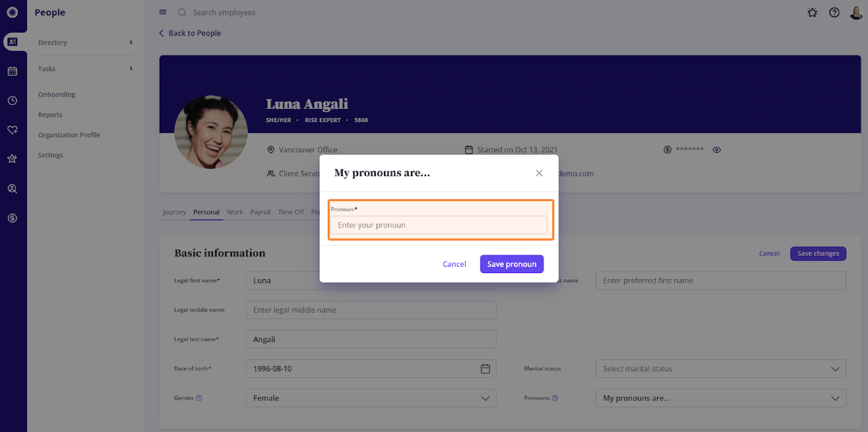Image resolution: width=868 pixels, height=432 pixels.
Task: Open the calendar icon in left sidebar
Action: (12, 71)
